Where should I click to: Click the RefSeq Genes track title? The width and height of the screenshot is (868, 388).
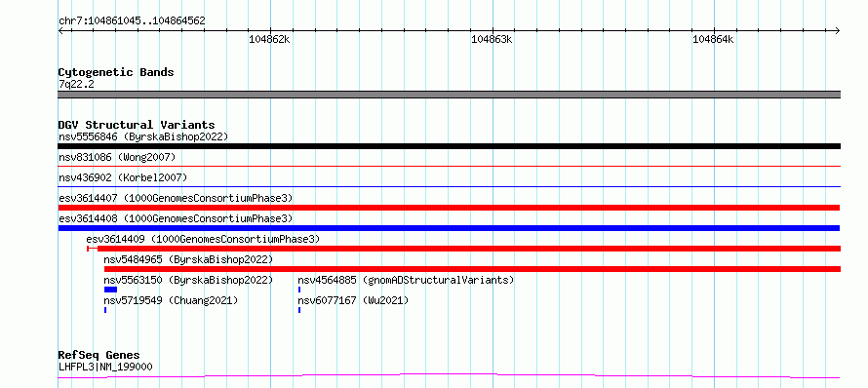pyautogui.click(x=99, y=356)
